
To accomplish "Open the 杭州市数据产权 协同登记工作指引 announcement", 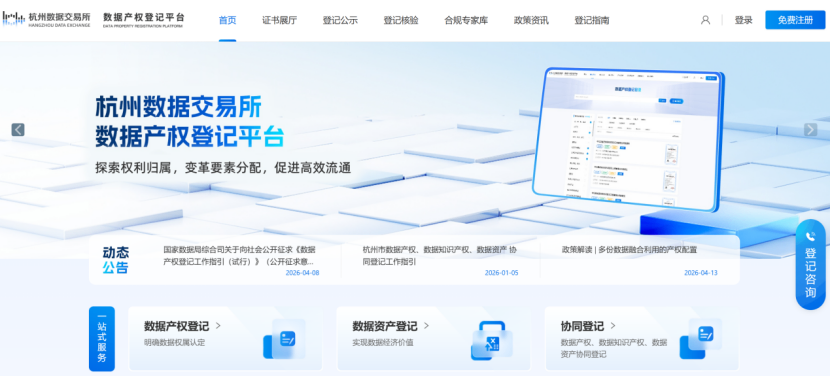I will [x=440, y=255].
